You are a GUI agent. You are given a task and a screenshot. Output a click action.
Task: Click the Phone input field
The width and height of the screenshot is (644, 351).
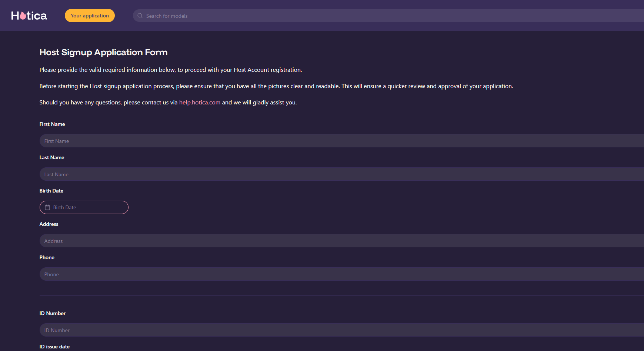(x=333, y=274)
